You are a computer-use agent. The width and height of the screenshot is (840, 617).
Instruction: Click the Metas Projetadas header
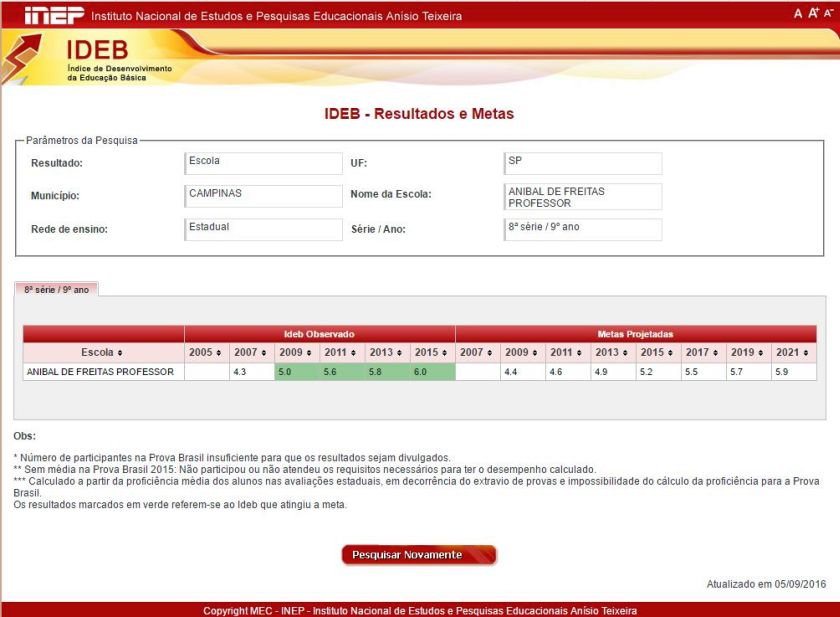(635, 334)
